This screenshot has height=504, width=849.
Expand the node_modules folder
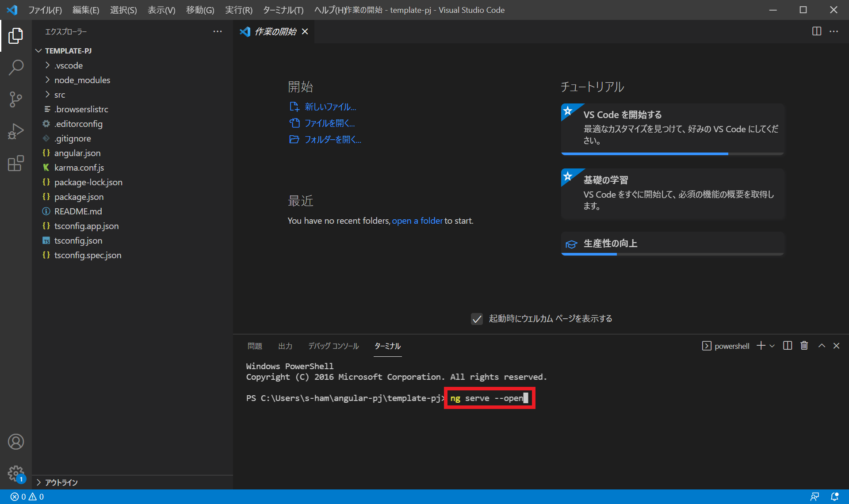pos(82,80)
